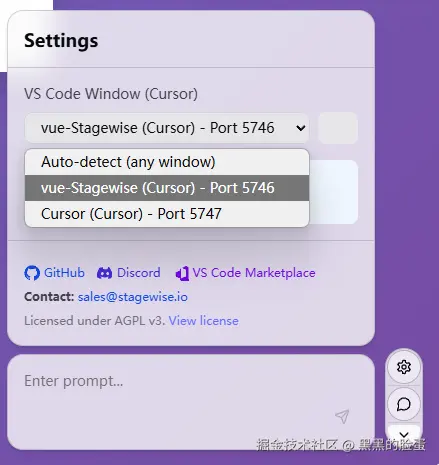This screenshot has height=465, width=439.
Task: Focus the Enter prompt text field
Action: (191, 402)
